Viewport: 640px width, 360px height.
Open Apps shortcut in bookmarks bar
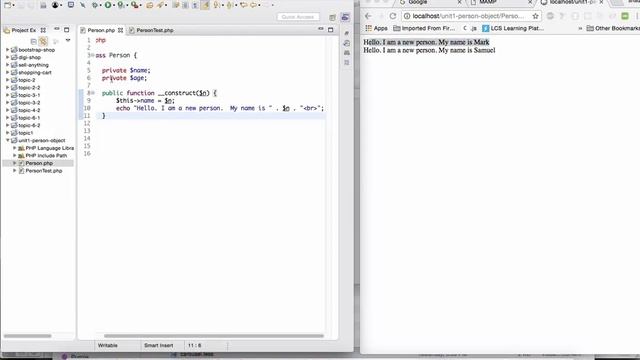tap(376, 28)
